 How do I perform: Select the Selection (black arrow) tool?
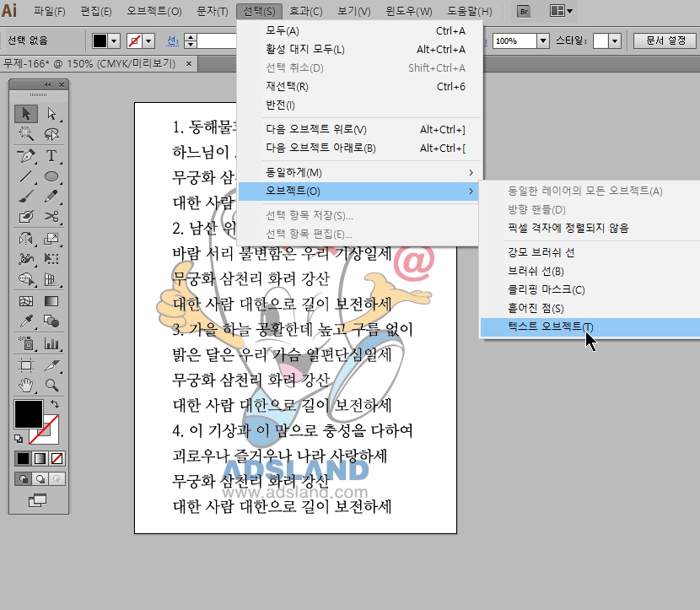tap(26, 114)
